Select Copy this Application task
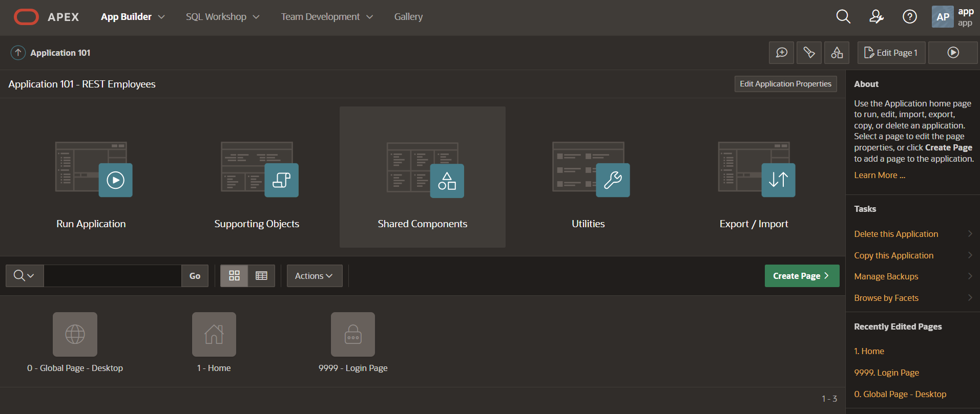 pos(893,255)
